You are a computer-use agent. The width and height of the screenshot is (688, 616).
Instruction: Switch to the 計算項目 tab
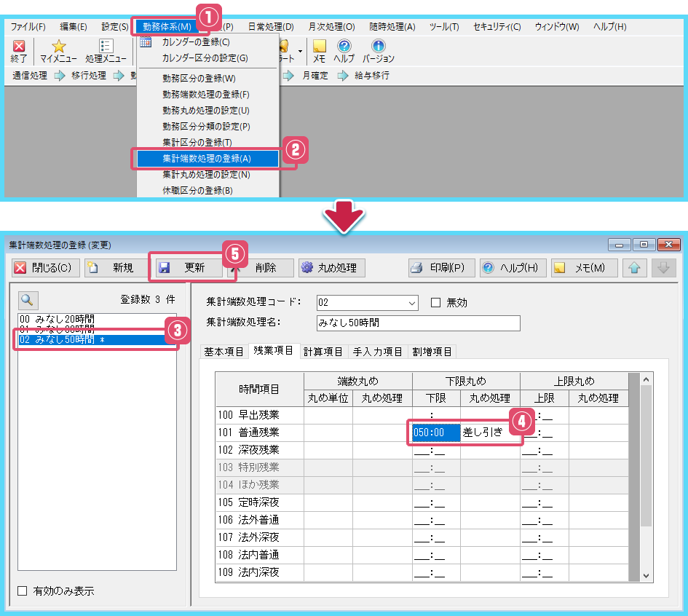point(323,352)
